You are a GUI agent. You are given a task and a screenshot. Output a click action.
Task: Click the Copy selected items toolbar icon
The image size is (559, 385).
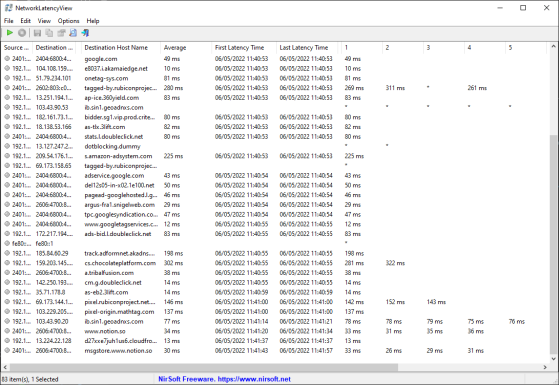click(49, 33)
